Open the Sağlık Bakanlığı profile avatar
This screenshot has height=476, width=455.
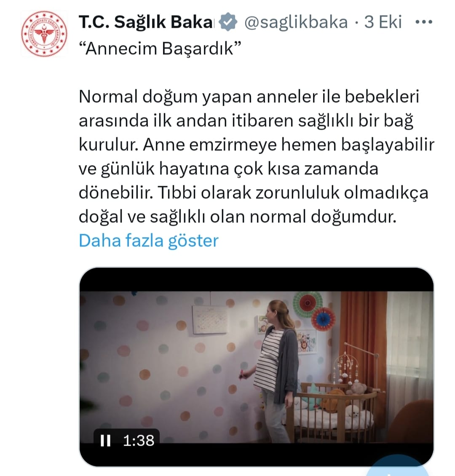[44, 33]
